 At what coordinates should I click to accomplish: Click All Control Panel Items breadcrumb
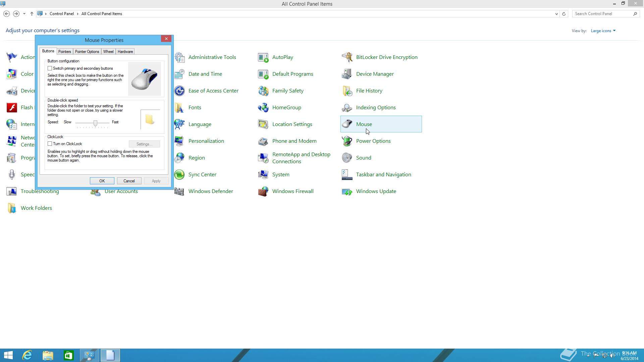coord(102,14)
